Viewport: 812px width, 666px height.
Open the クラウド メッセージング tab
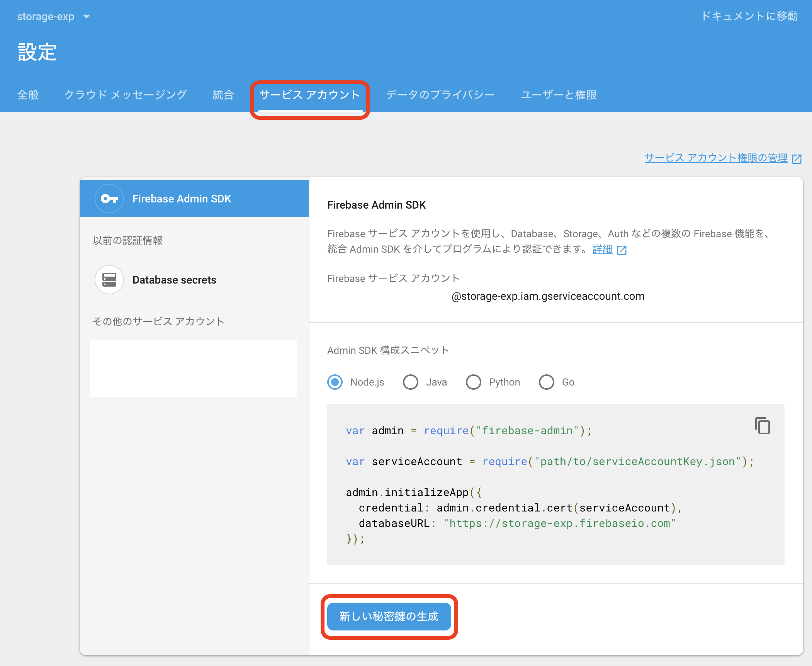coord(126,95)
